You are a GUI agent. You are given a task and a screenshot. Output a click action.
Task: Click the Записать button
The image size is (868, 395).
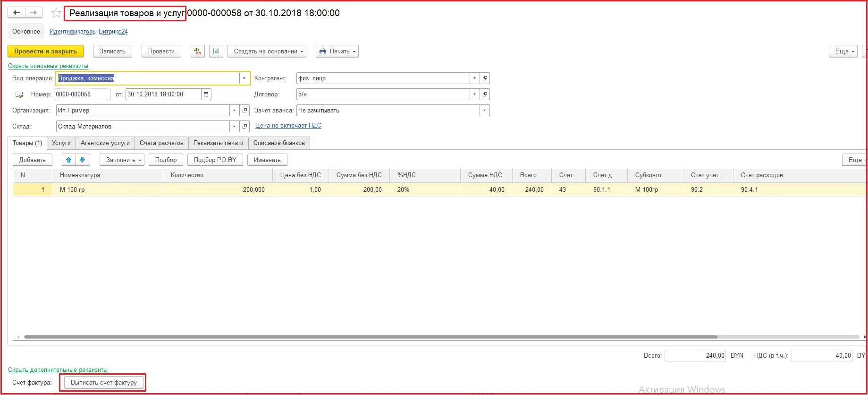coord(112,51)
